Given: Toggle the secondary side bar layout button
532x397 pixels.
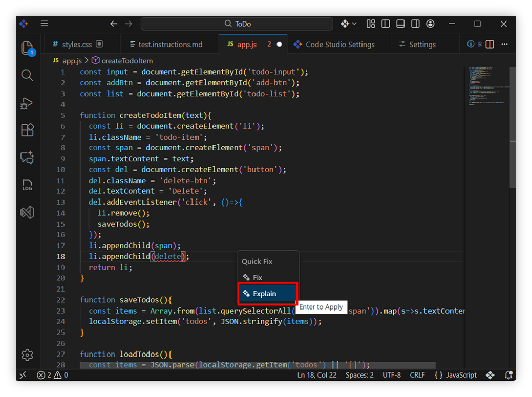Looking at the screenshot, I should pyautogui.click(x=415, y=24).
